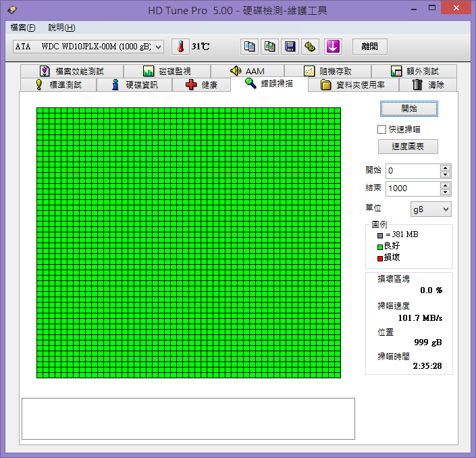This screenshot has width=476, height=458.
Task: Save screenshot floppy disk icon
Action: [x=290, y=47]
